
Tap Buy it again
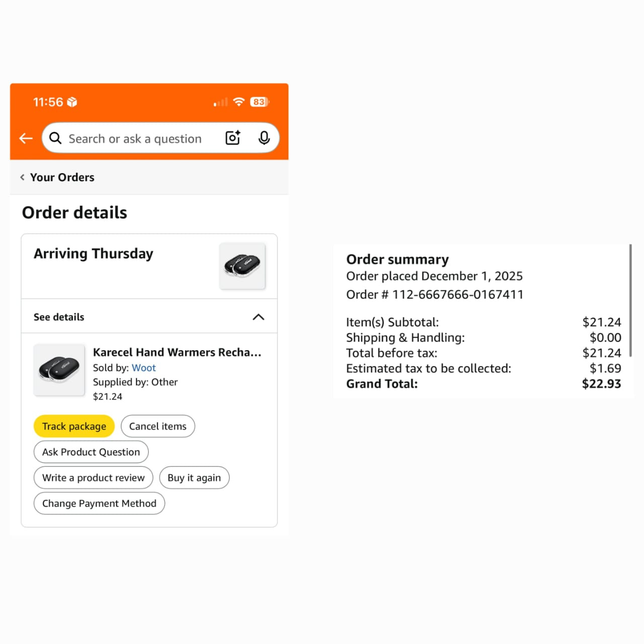click(194, 477)
